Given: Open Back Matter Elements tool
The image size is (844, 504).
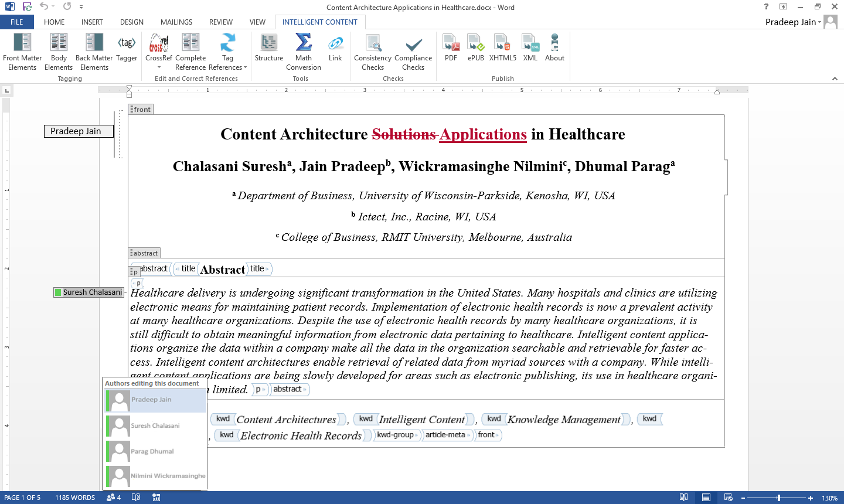Looking at the screenshot, I should (x=94, y=52).
